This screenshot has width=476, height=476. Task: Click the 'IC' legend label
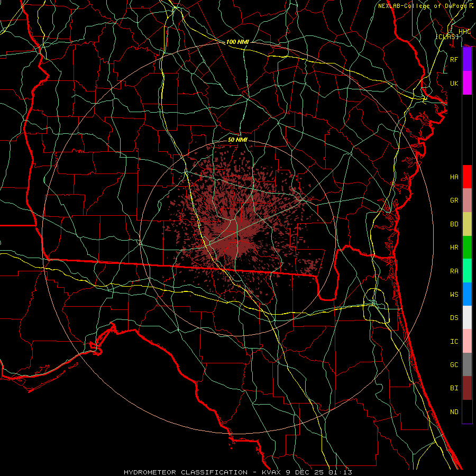coord(454,342)
